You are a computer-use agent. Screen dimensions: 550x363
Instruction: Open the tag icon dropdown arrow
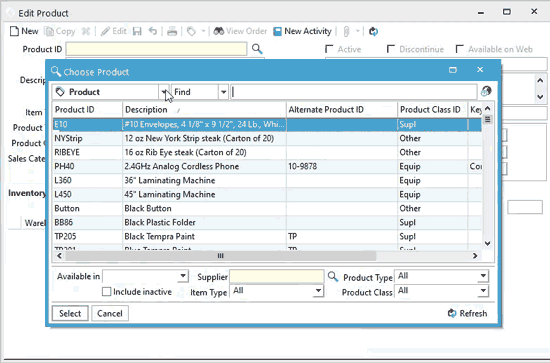click(x=203, y=31)
